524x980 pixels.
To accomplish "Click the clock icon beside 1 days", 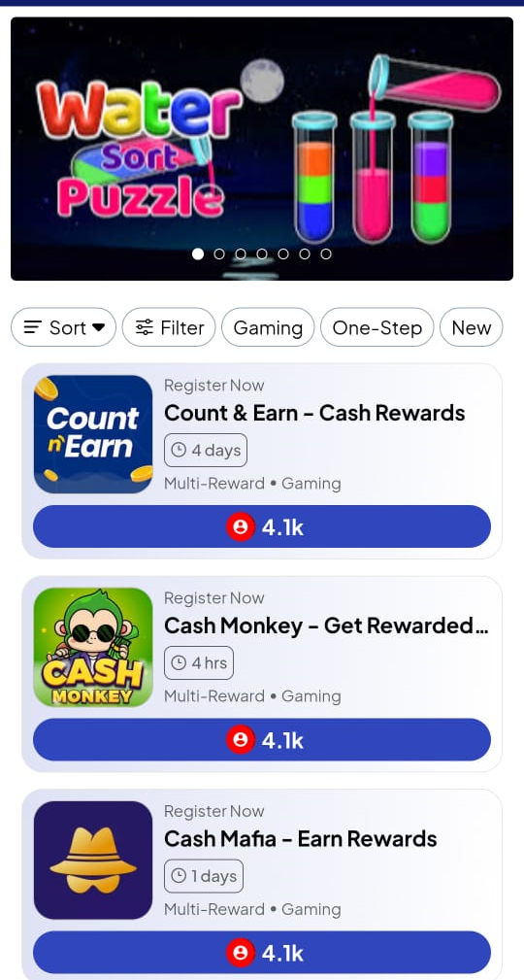I will click(x=179, y=876).
